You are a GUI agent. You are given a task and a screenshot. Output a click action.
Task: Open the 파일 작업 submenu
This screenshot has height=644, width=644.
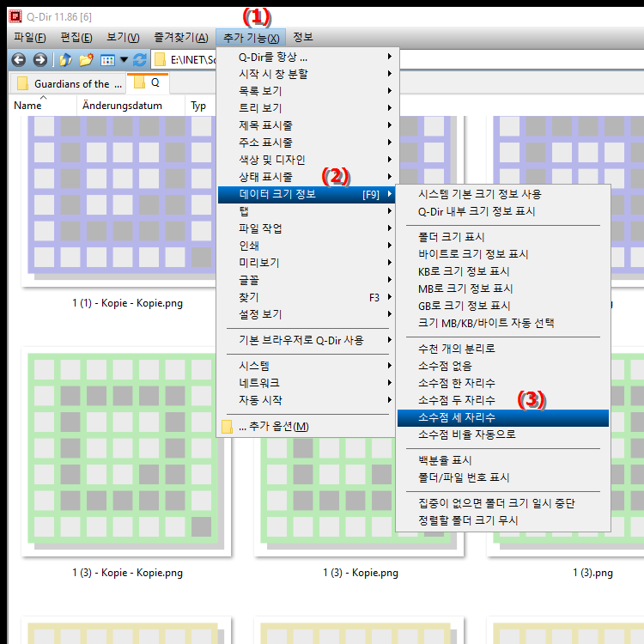click(x=306, y=228)
